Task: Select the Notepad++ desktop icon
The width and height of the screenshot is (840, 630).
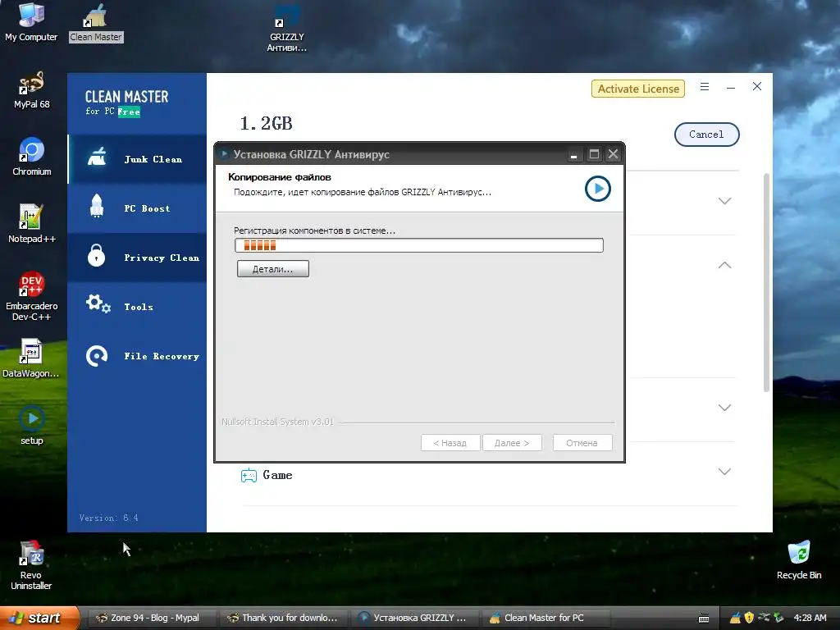Action: point(31,224)
